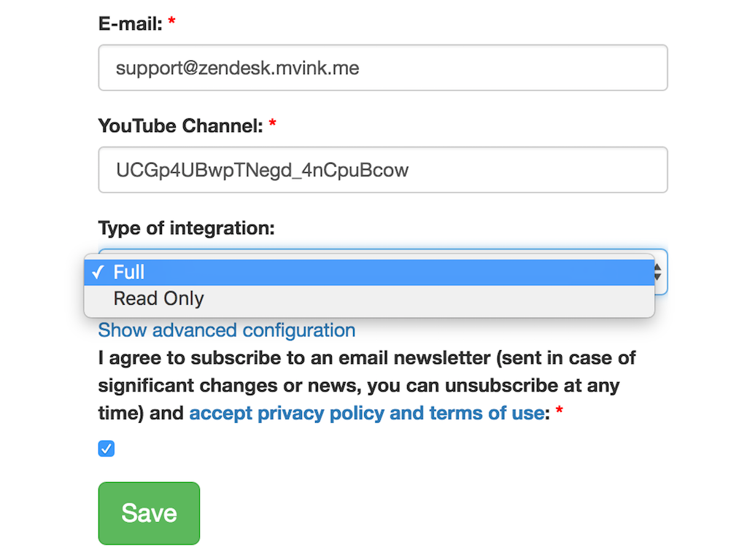Click the checkmark icon beside Full
Viewport: 747px width, 560px height.
(98, 273)
